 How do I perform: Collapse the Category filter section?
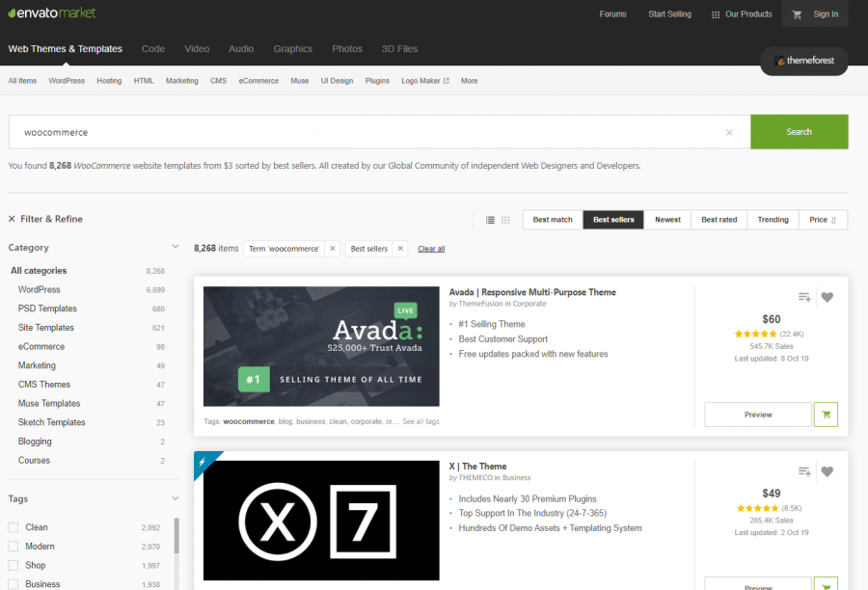[176, 247]
